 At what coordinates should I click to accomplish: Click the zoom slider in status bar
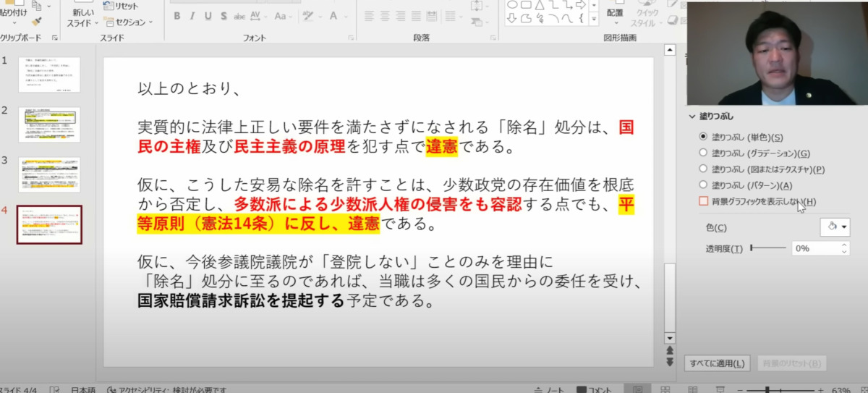782,389
